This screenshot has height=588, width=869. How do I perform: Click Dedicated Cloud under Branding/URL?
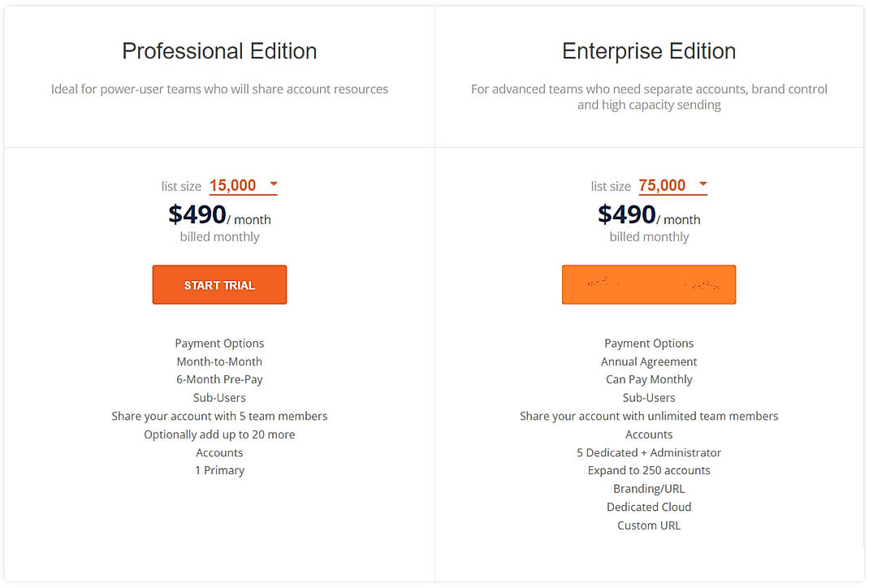click(648, 507)
